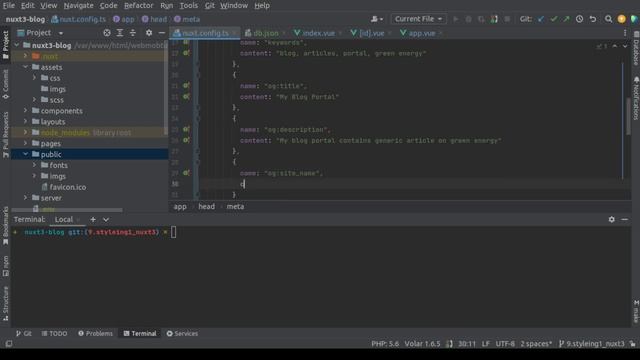The image size is (640, 360).
Task: Open the user account dropdown icon
Action: pos(377,19)
